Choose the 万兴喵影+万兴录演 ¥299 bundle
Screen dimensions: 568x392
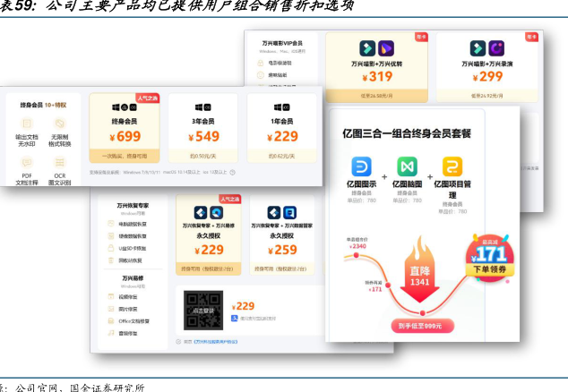487,67
